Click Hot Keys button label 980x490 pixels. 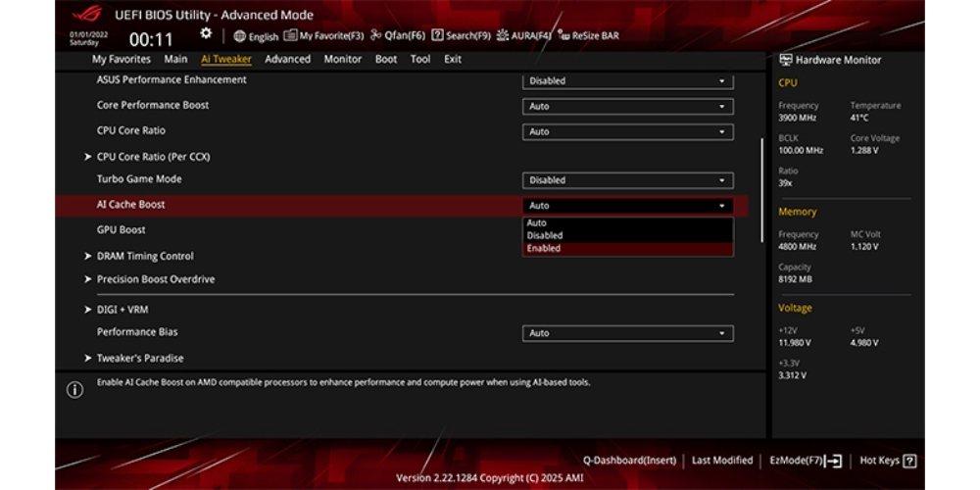click(879, 461)
